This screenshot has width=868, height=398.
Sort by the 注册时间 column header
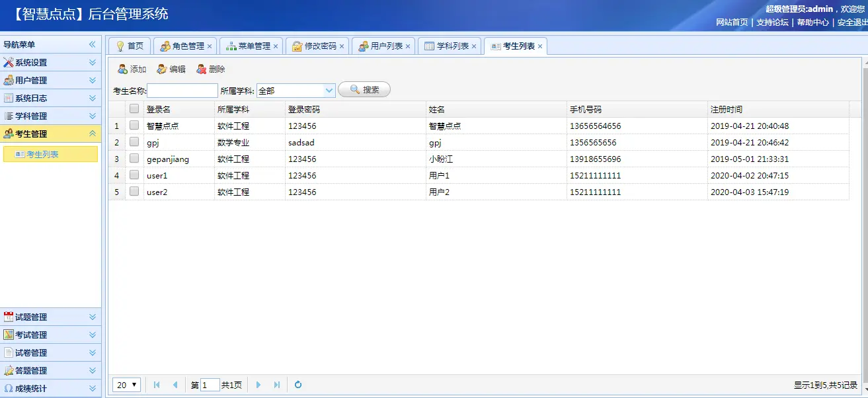pyautogui.click(x=778, y=109)
